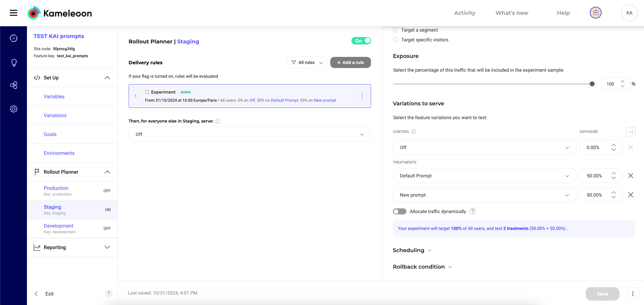Select the Production environment
This screenshot has width=644, height=305.
[72, 191]
